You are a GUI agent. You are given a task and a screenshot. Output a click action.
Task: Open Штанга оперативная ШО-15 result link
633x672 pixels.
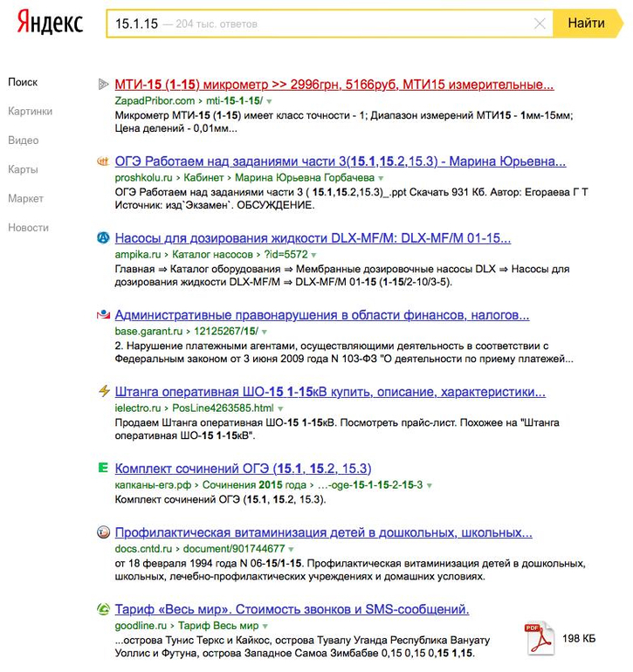330,392
